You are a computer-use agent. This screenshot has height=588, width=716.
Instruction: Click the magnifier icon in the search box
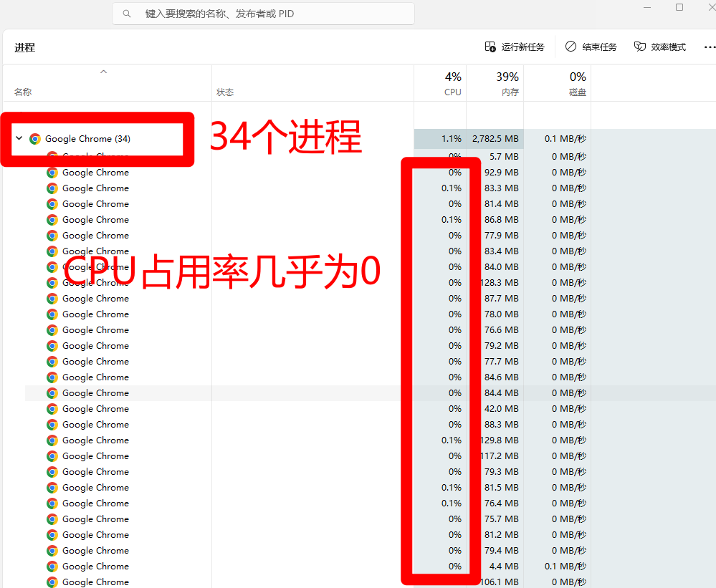pyautogui.click(x=127, y=14)
